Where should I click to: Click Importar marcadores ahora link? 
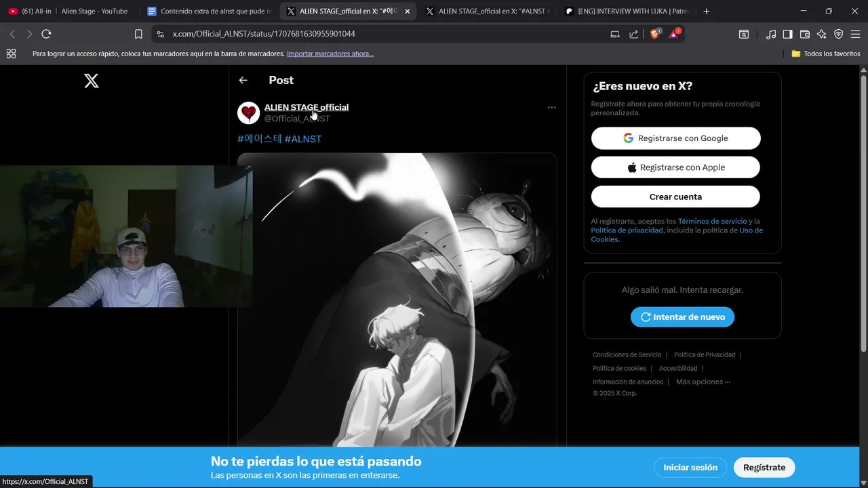click(x=330, y=54)
